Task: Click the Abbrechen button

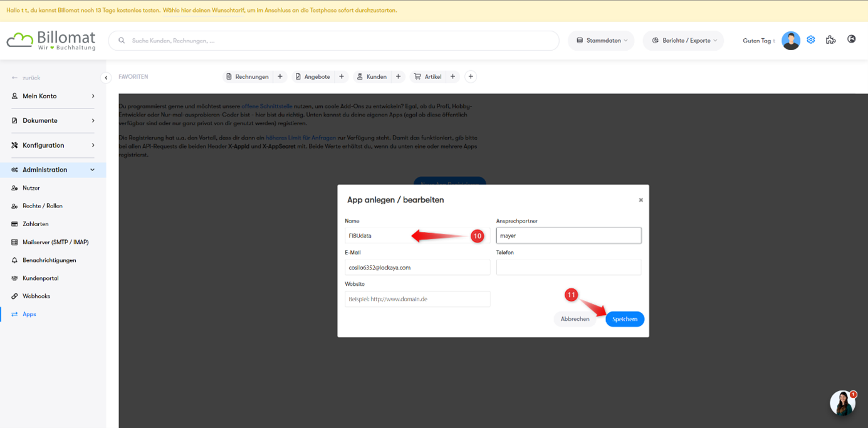Action: pyautogui.click(x=575, y=319)
